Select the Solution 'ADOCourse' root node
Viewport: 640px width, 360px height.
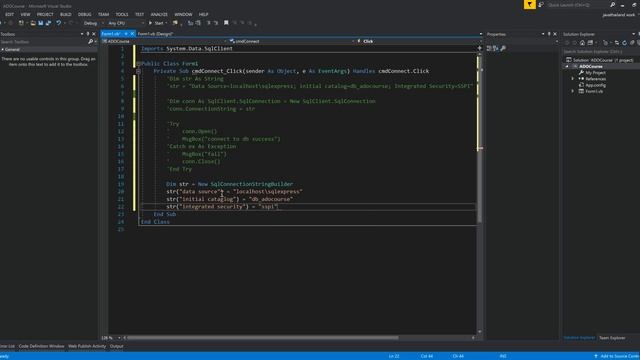(x=599, y=60)
